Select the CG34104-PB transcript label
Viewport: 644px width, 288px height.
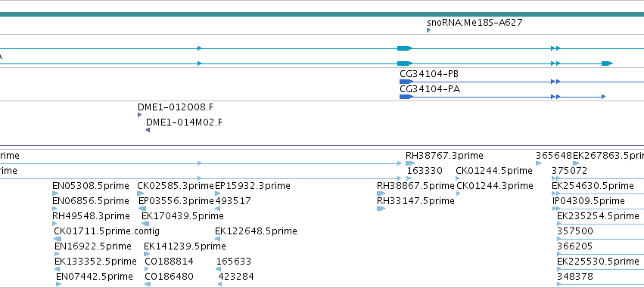pyautogui.click(x=429, y=74)
